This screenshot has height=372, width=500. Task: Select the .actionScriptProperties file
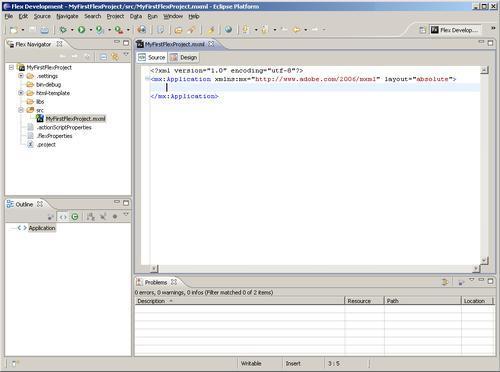[64, 127]
